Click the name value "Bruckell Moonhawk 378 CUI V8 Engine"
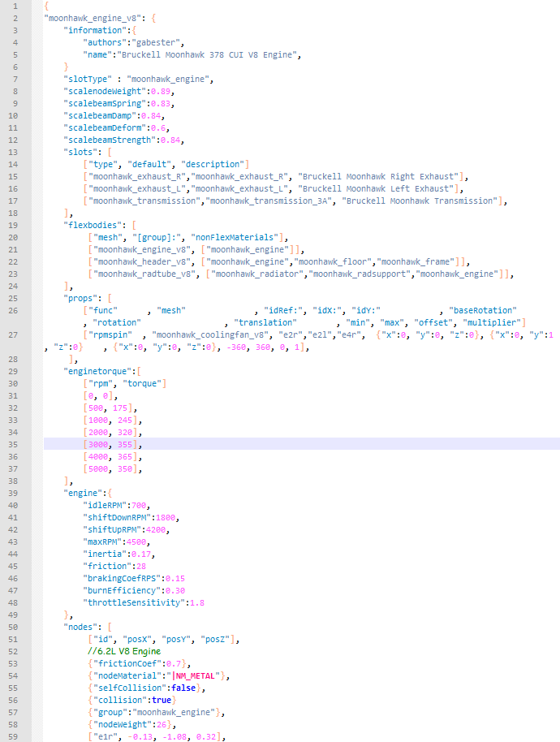 (x=207, y=55)
